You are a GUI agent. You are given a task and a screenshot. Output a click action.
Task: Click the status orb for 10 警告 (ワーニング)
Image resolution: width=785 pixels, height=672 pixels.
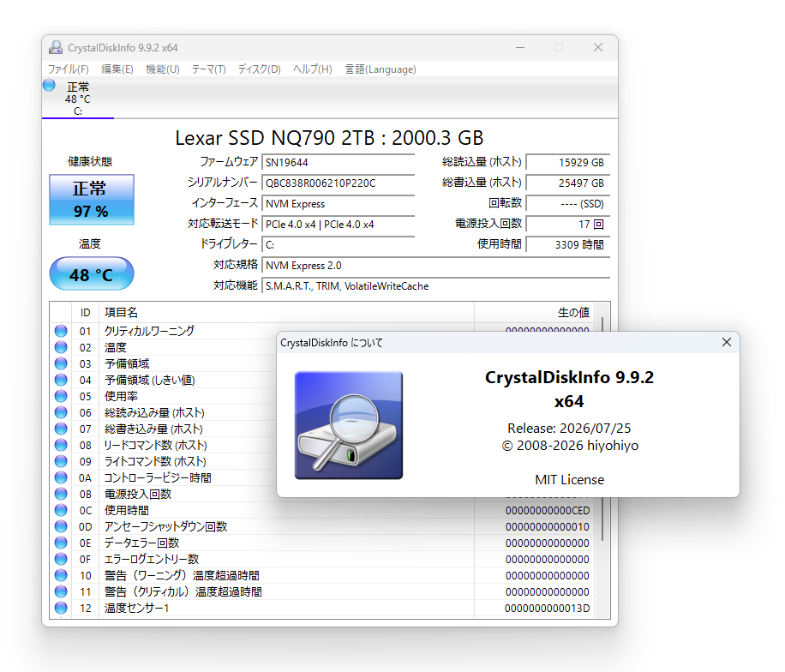61,575
